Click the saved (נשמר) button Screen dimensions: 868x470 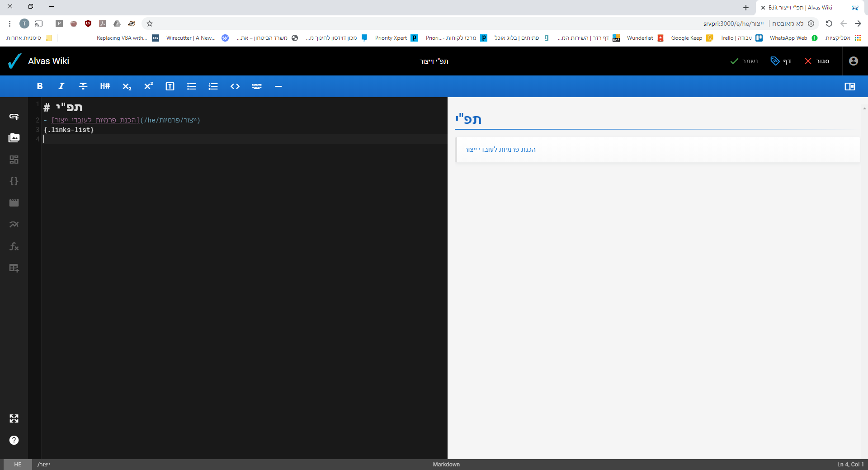(744, 61)
